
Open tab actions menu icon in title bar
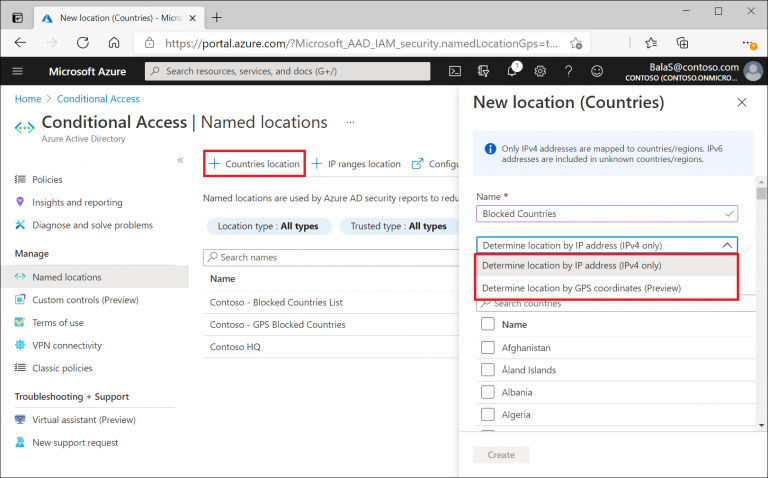[18, 18]
